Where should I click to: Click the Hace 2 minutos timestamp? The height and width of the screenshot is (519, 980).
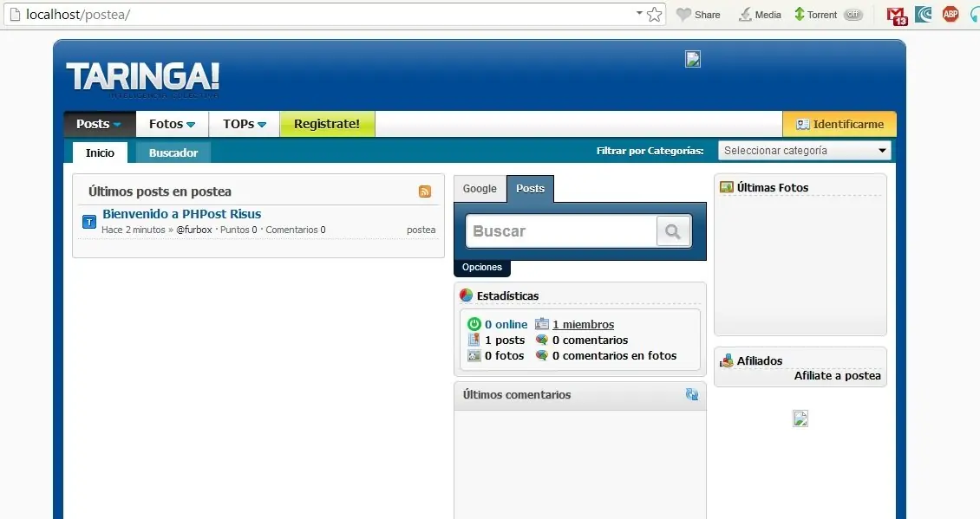134,230
